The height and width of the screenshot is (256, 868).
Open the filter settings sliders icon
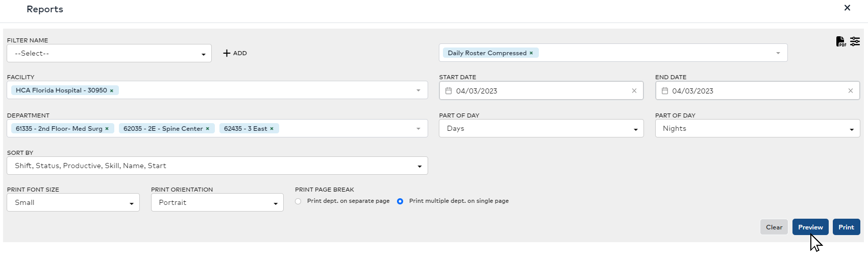pyautogui.click(x=855, y=41)
